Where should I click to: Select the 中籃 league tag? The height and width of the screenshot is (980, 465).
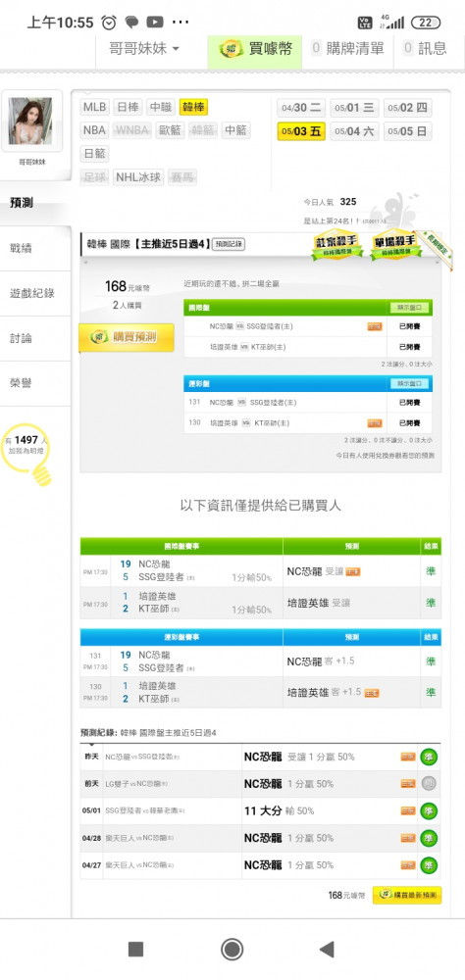click(x=235, y=130)
